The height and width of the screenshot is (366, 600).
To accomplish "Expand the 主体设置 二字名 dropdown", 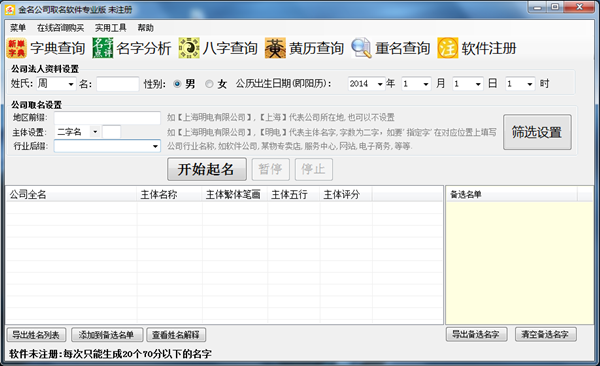I will [x=95, y=132].
